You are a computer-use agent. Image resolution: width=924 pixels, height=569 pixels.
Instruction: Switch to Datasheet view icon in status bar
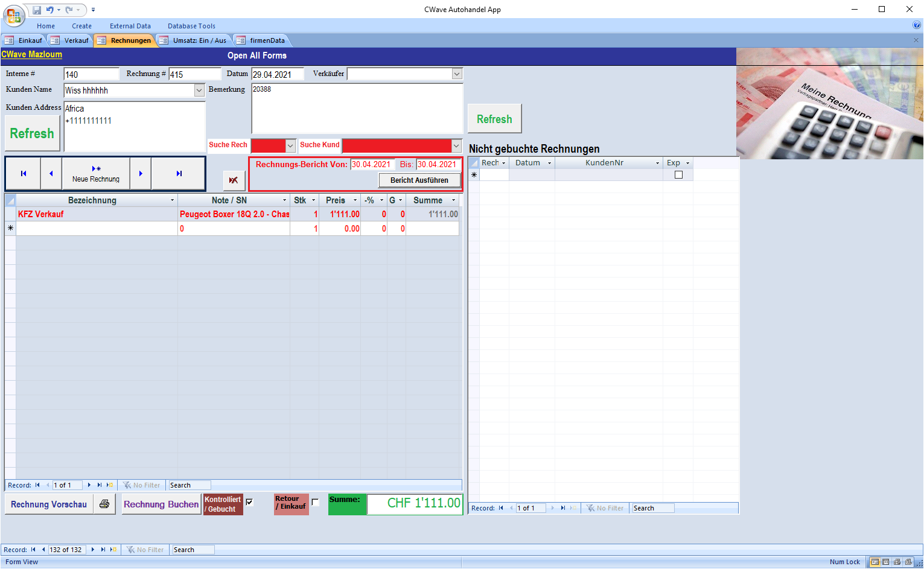click(885, 562)
